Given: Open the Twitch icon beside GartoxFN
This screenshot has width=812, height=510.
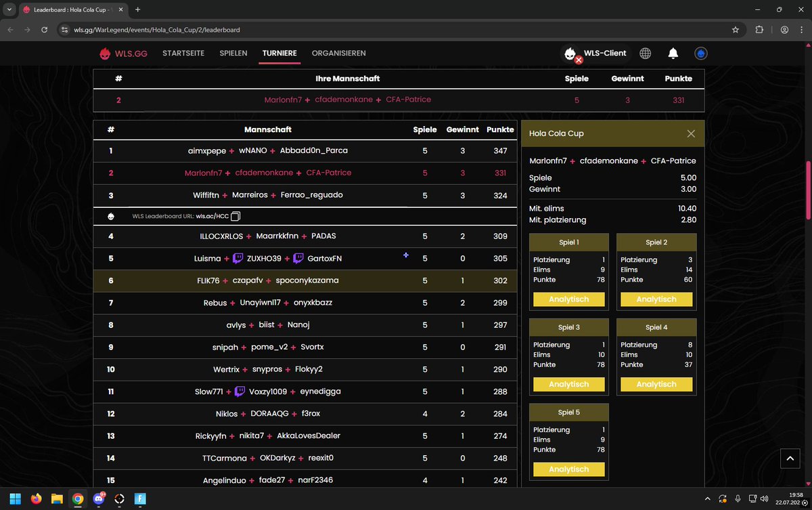Looking at the screenshot, I should tap(298, 258).
